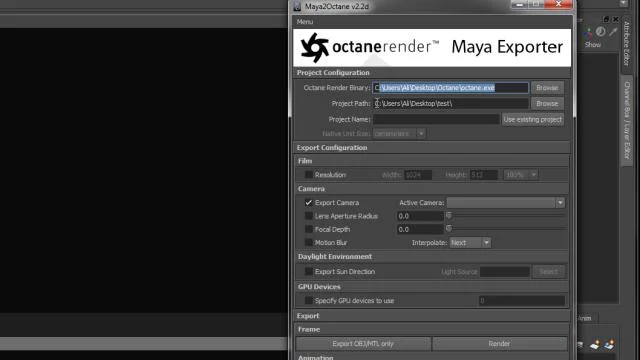Open the Active Camera dropdown
This screenshot has height=360, width=640.
(x=505, y=202)
